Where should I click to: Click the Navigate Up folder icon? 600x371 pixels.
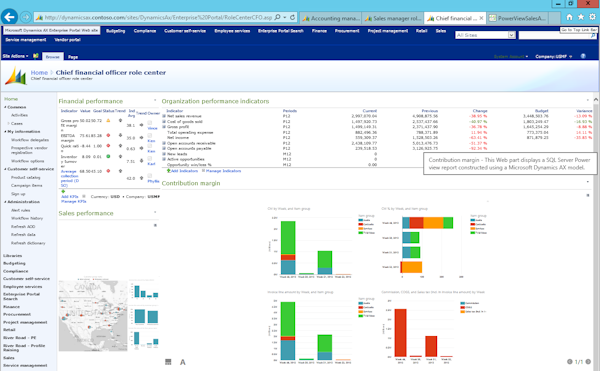coord(36,56)
